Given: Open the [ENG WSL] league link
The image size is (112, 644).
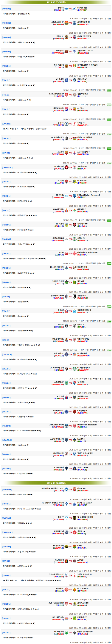Looking at the screenshot, I should (x=7, y=490).
